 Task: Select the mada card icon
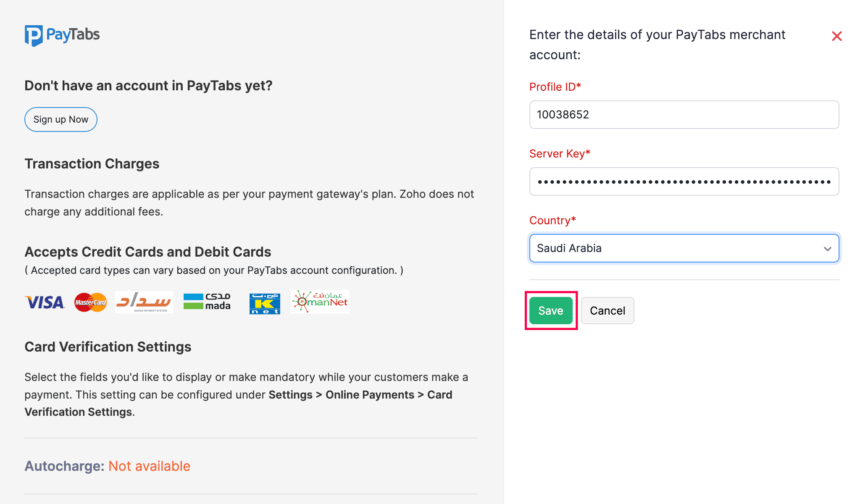click(207, 302)
